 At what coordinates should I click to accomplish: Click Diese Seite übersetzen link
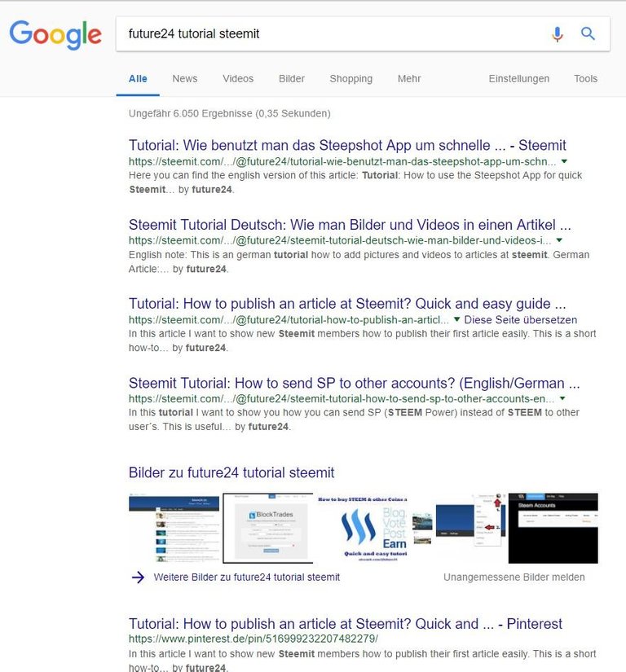521,320
